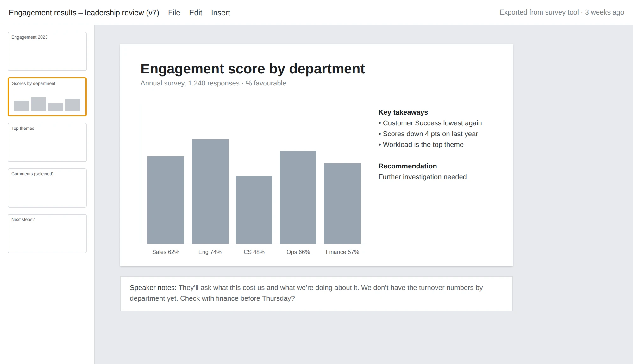Viewport: 633px width, 364px height.
Task: Open the Edit menu
Action: pyautogui.click(x=196, y=13)
